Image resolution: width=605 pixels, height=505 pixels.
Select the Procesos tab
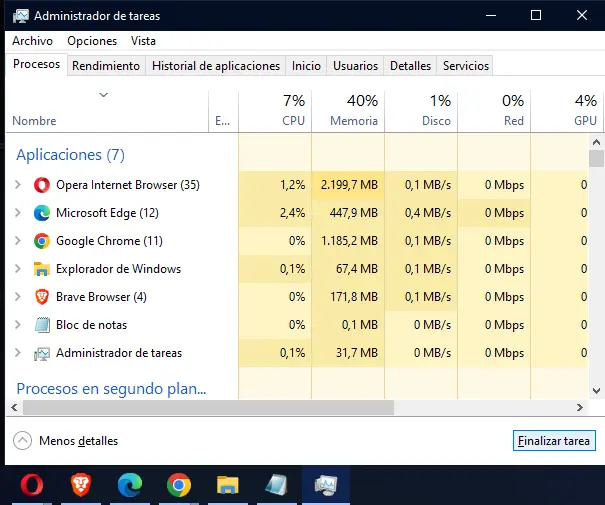(37, 64)
